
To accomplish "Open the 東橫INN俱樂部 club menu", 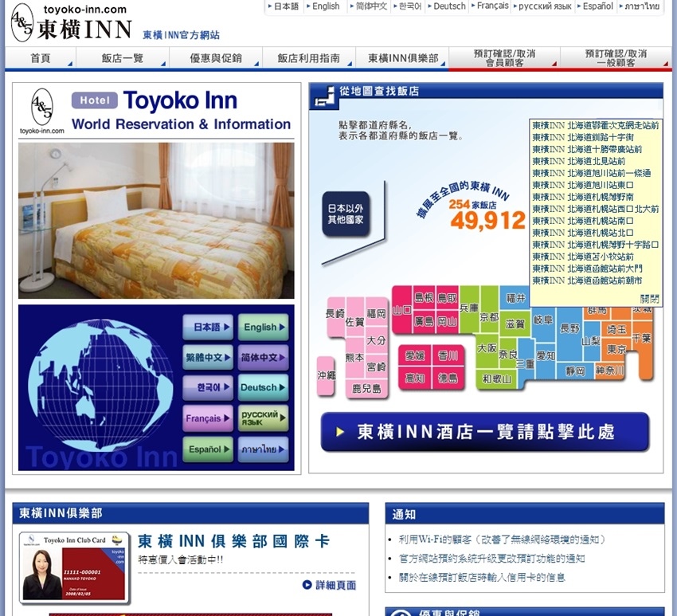I will pos(402,58).
